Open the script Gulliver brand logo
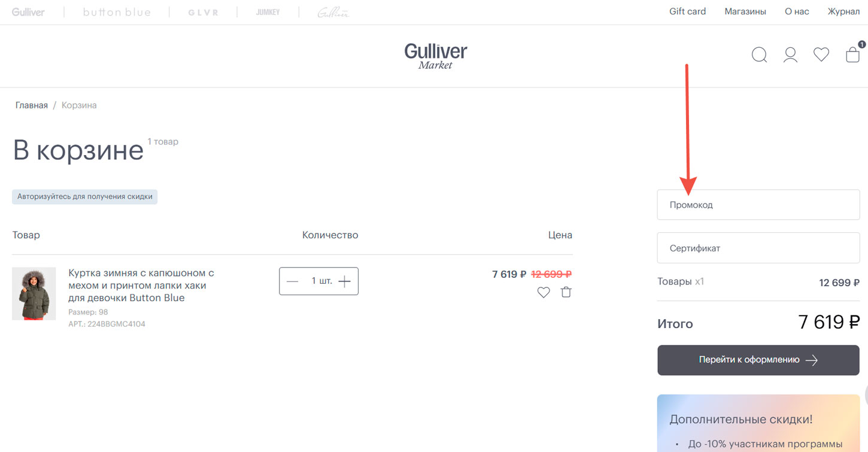This screenshot has width=868, height=452. click(333, 12)
